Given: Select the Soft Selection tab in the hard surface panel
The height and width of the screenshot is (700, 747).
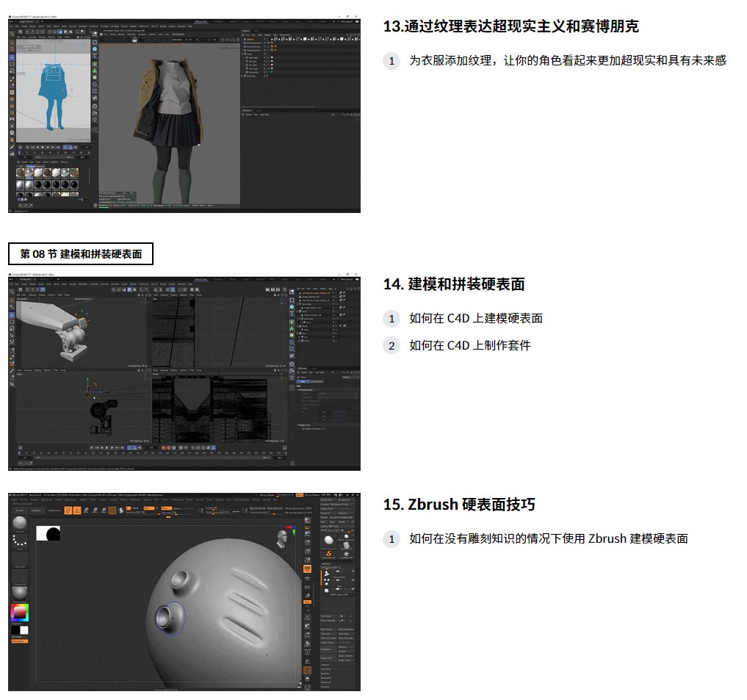Looking at the screenshot, I should 317,382.
